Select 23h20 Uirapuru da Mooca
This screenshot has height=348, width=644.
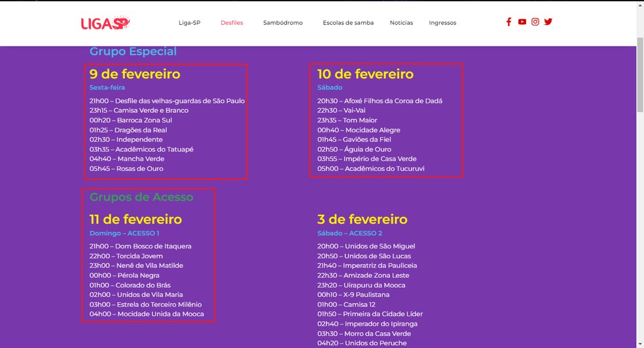pos(361,285)
